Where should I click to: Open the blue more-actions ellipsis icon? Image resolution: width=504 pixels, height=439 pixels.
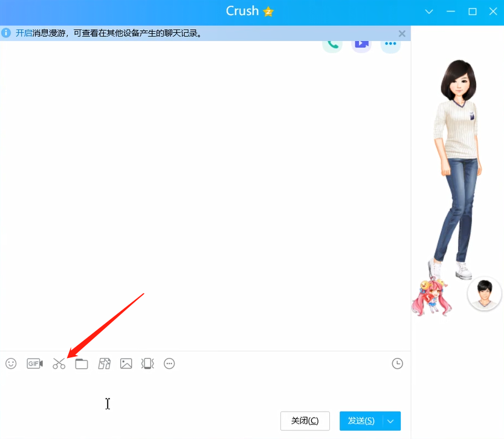coord(390,43)
